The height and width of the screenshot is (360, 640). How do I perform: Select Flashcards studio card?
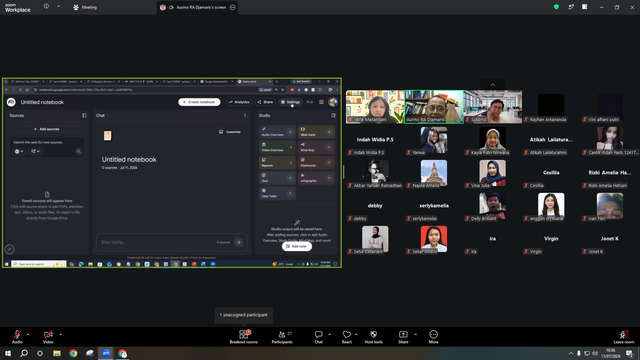[x=316, y=162]
